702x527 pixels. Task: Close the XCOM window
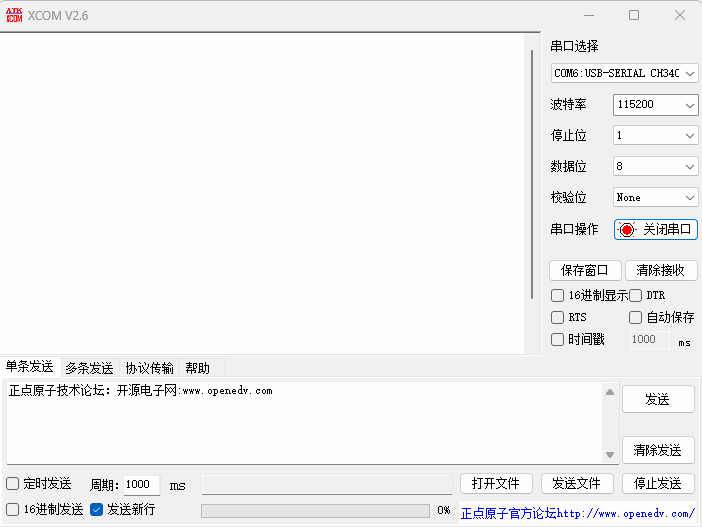coord(680,15)
